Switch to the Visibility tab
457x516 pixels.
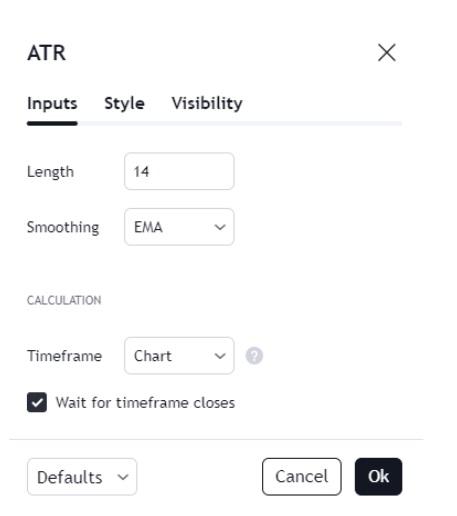(x=207, y=103)
